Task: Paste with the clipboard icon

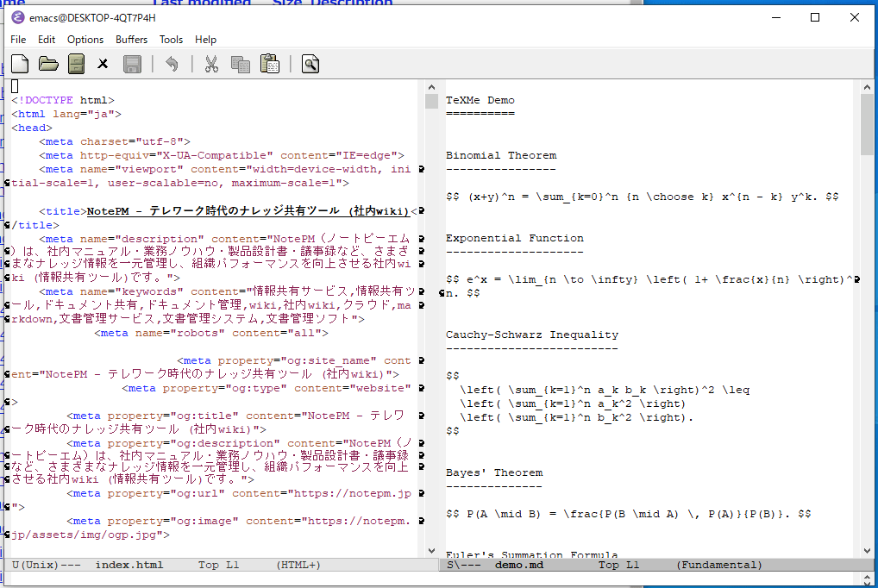Action: point(270,64)
